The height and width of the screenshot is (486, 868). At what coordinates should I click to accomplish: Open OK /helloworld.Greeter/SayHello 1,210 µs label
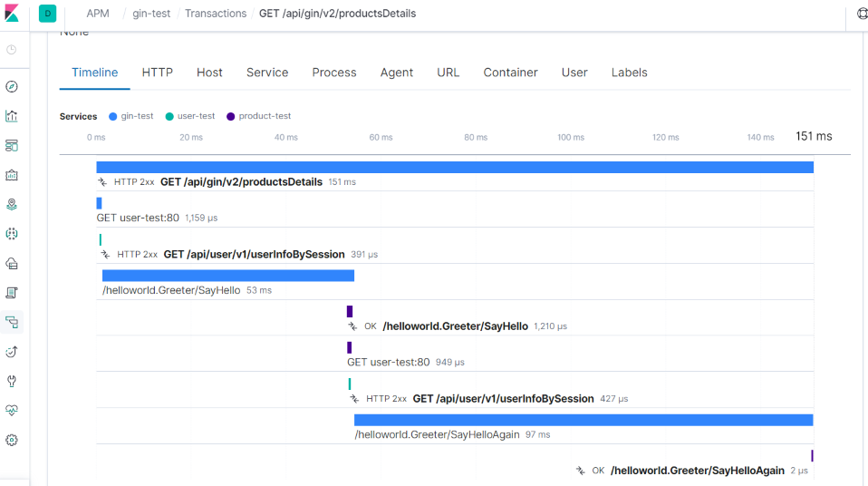tap(456, 326)
